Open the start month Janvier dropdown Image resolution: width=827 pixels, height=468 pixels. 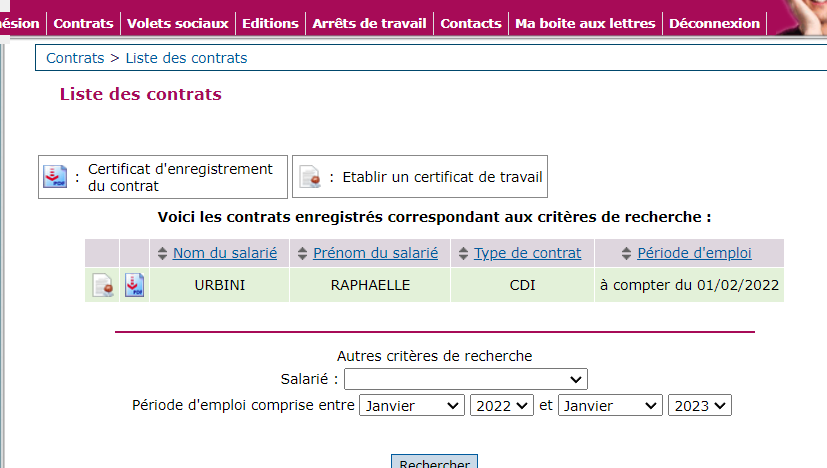coord(412,405)
